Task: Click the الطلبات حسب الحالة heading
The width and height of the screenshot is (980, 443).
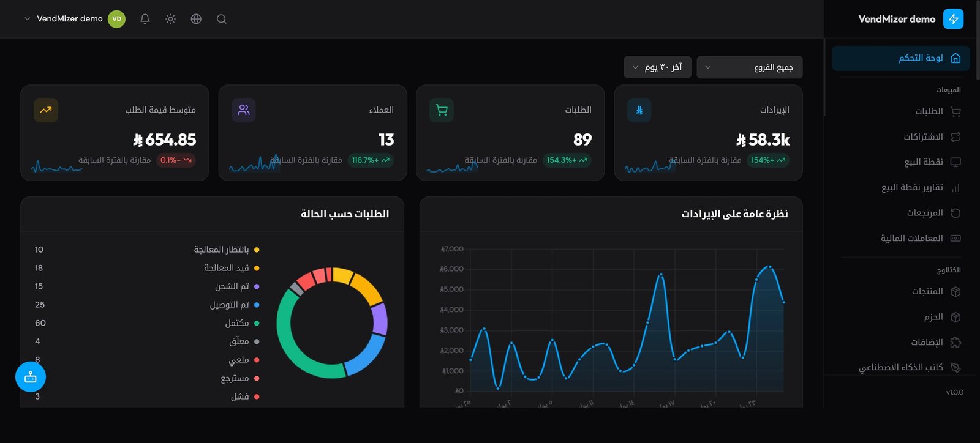Action: pos(345,214)
